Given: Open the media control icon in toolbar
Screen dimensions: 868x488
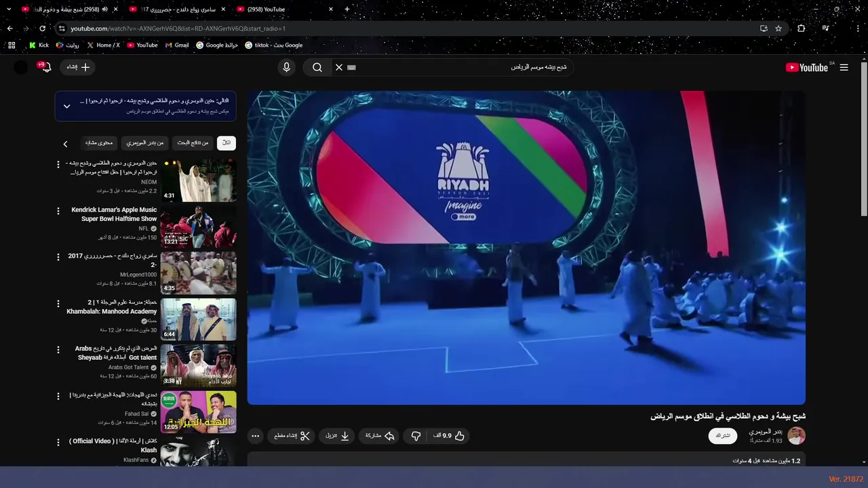Looking at the screenshot, I should point(825,28).
